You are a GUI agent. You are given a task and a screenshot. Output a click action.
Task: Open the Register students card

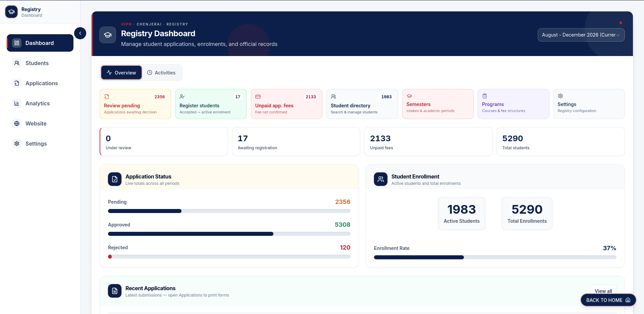tap(211, 104)
